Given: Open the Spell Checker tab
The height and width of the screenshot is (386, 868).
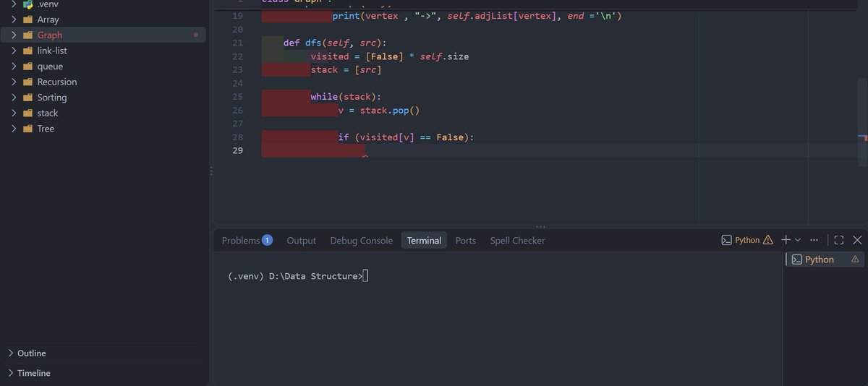Looking at the screenshot, I should pyautogui.click(x=517, y=240).
